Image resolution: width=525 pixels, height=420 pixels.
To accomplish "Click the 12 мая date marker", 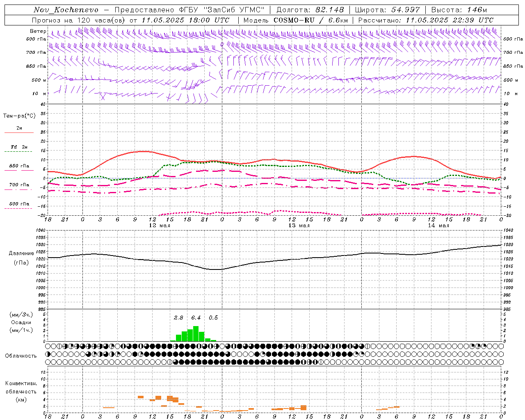I will [x=159, y=226].
